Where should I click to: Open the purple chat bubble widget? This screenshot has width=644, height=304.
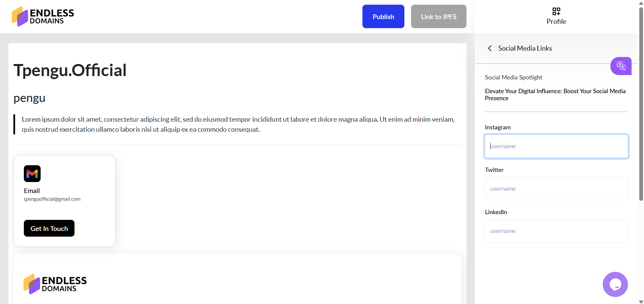point(615,284)
